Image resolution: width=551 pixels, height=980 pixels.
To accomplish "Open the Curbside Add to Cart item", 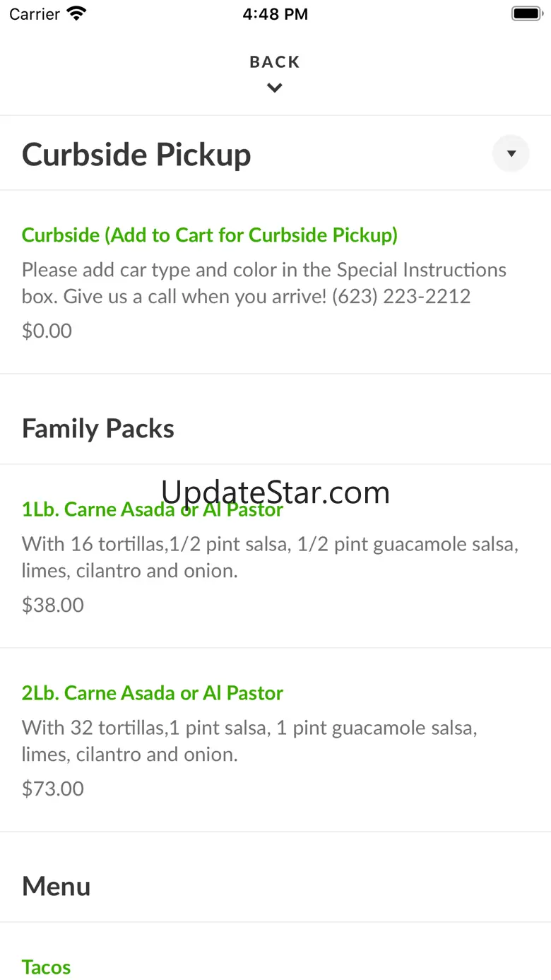I will 209,235.
